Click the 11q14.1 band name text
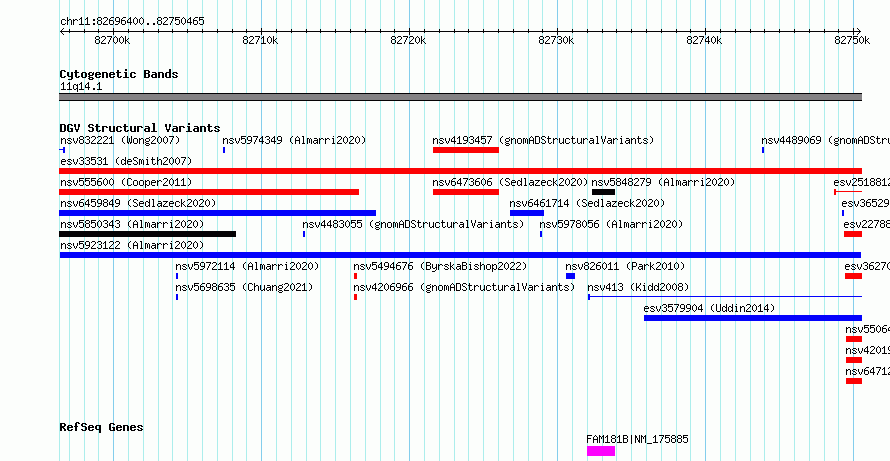 pos(81,87)
